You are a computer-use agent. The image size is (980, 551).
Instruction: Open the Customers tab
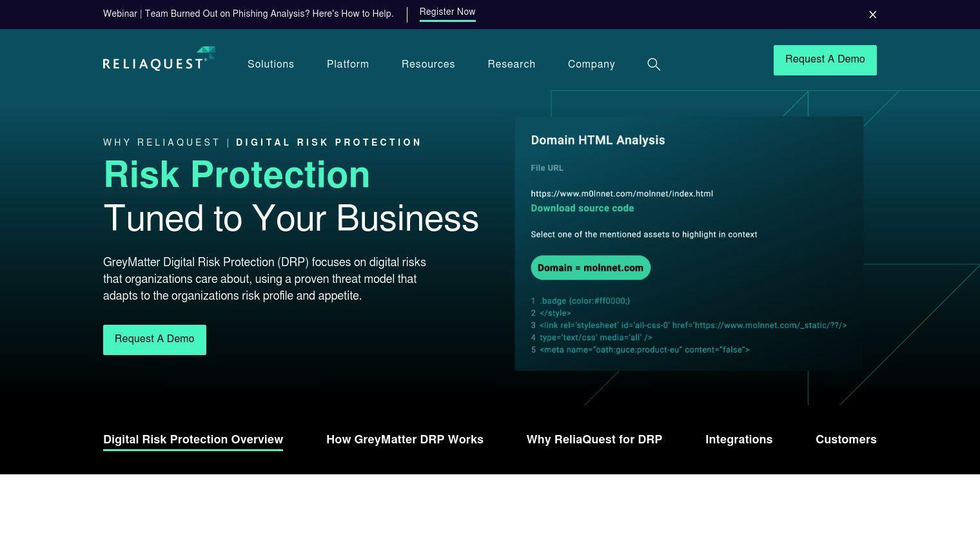coord(846,440)
